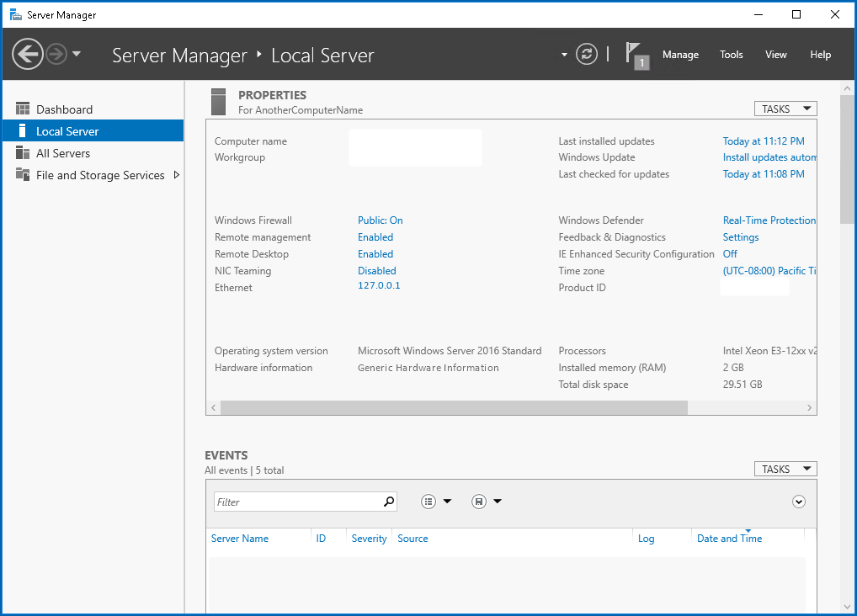This screenshot has height=616, width=857.
Task: Click Install updates automatically link
Action: (x=769, y=157)
